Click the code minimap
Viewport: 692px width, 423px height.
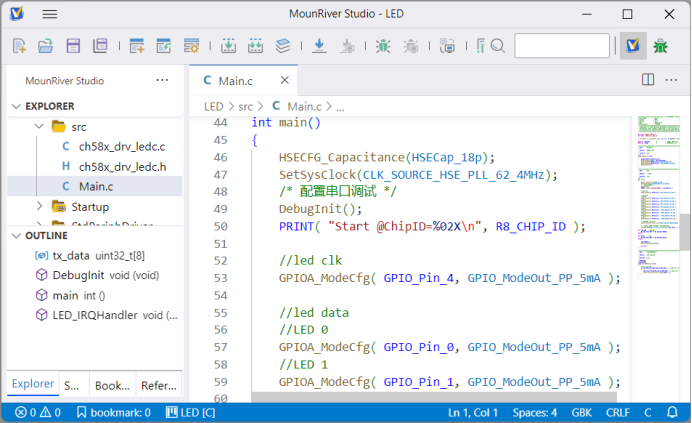tap(658, 196)
